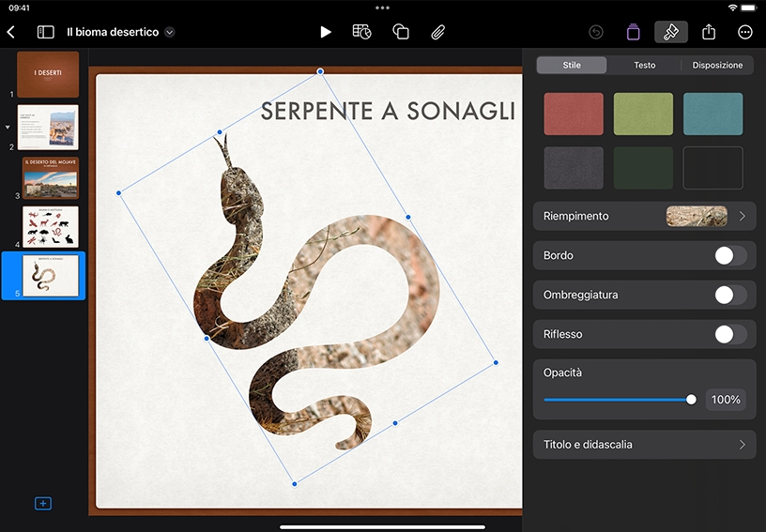
Task: Undo the last action
Action: pyautogui.click(x=595, y=32)
